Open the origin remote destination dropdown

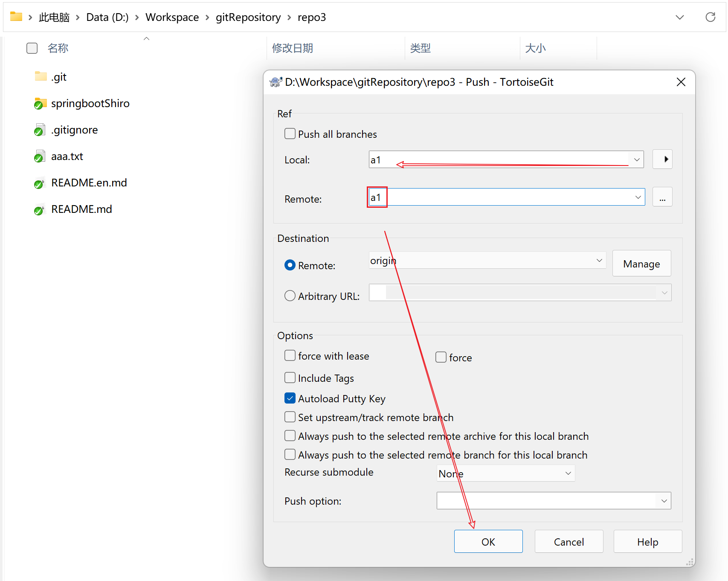(599, 261)
